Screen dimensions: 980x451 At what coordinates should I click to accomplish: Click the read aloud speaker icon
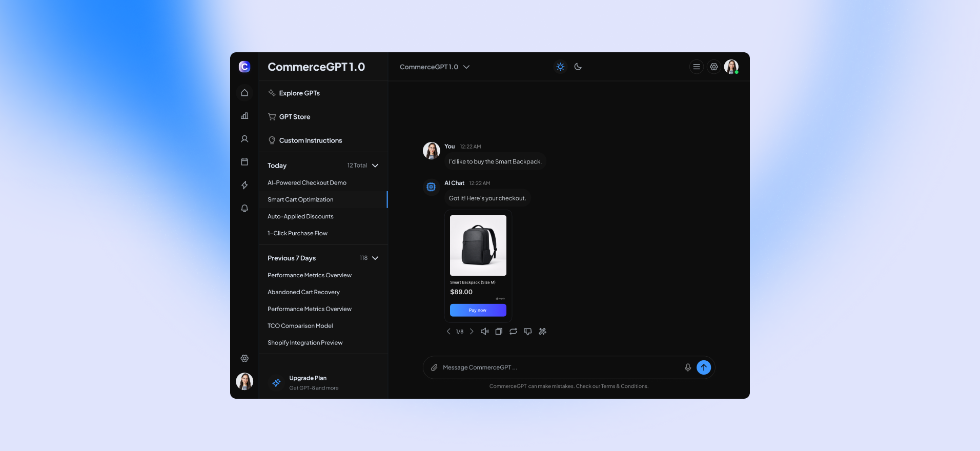pyautogui.click(x=484, y=332)
